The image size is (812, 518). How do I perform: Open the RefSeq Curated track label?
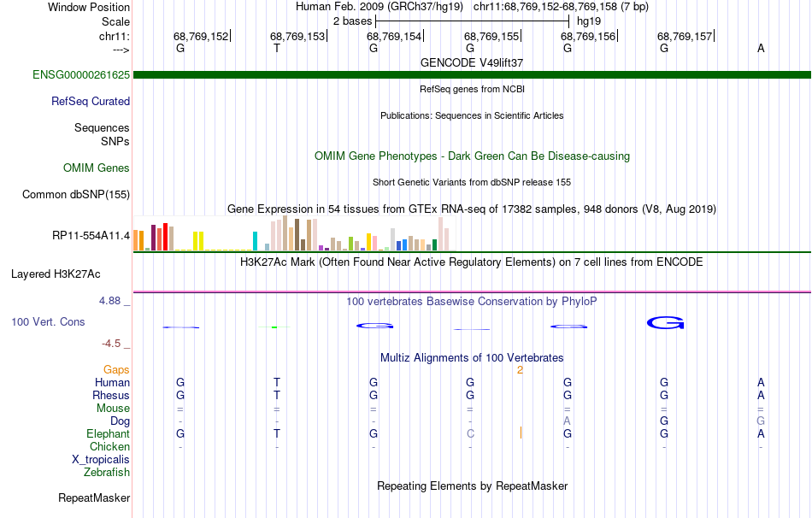91,101
